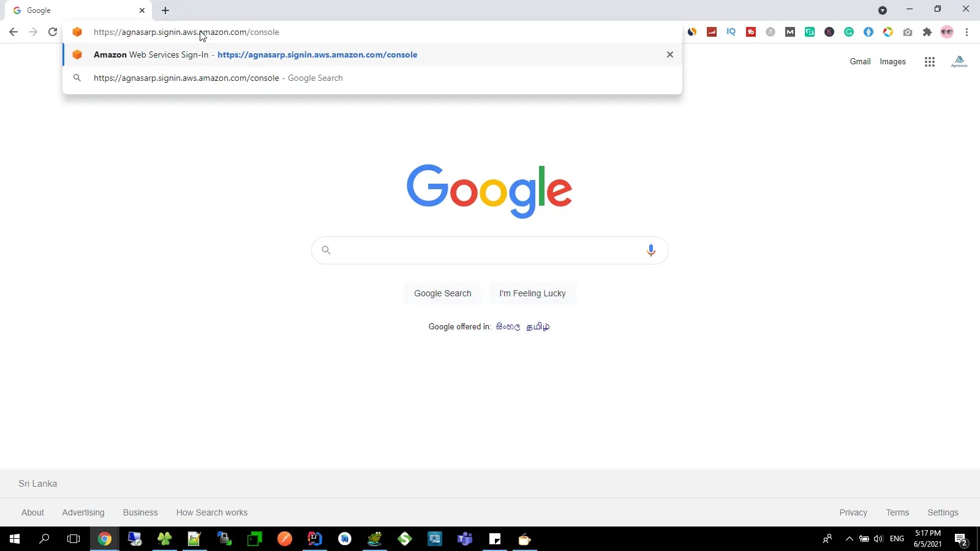
Task: Click the browser Forward arrow
Action: (33, 32)
